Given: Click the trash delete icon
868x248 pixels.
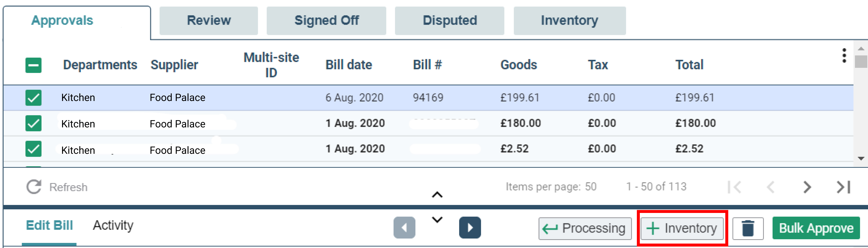Looking at the screenshot, I should pos(748,228).
